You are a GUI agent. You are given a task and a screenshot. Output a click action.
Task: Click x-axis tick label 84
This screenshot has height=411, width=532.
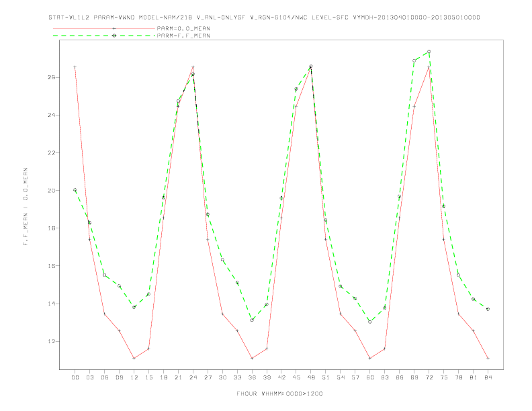pos(488,377)
